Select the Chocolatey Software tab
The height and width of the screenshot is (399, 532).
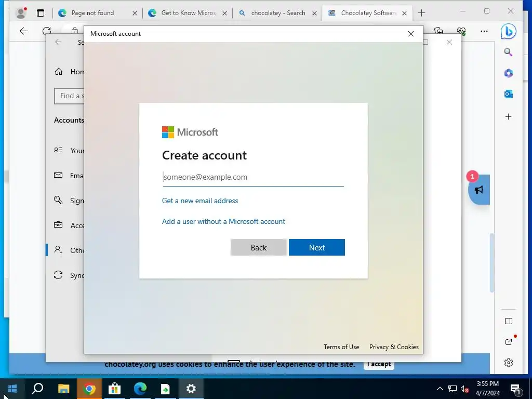click(x=368, y=13)
